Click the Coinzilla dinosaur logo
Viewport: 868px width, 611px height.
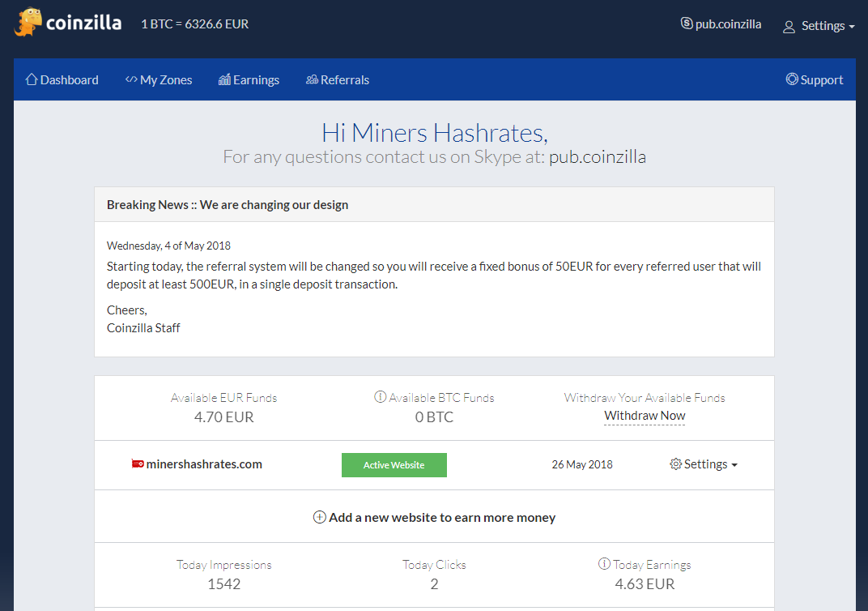[x=28, y=23]
